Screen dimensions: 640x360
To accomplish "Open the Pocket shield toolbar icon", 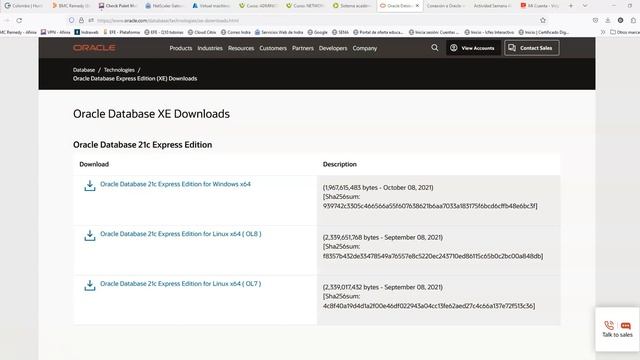I will click(596, 20).
